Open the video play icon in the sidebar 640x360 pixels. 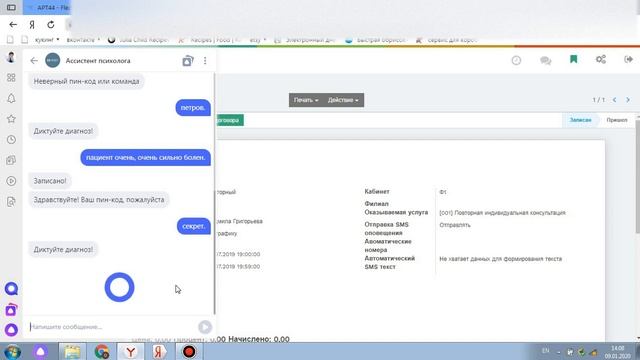pos(11,181)
